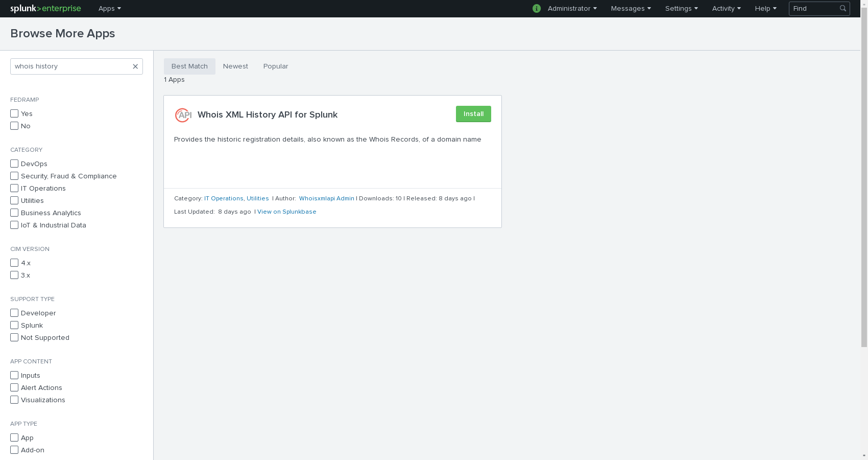Image resolution: width=868 pixels, height=460 pixels.
Task: Switch to the Popular tab
Action: point(276,66)
